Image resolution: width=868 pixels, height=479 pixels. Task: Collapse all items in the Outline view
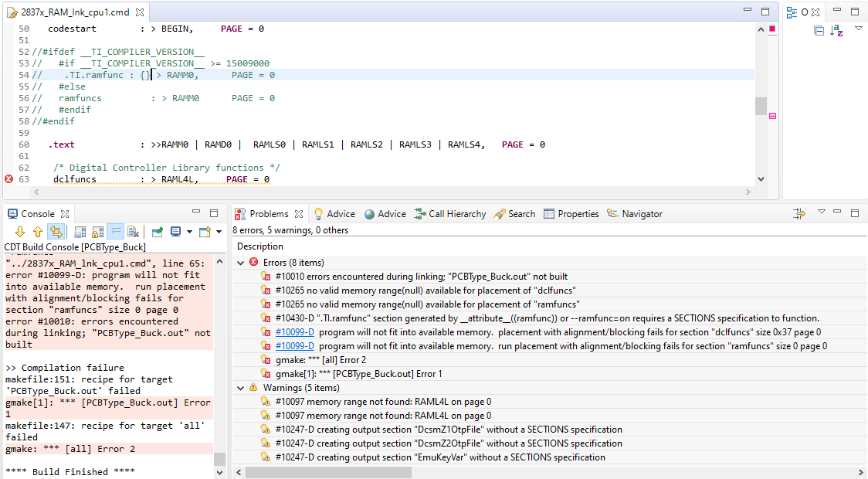819,31
